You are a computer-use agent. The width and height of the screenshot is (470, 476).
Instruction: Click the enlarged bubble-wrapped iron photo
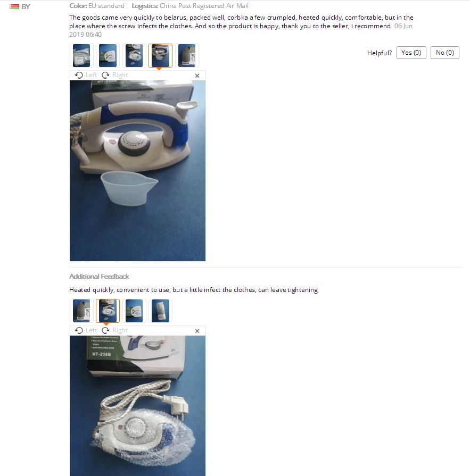[138, 406]
